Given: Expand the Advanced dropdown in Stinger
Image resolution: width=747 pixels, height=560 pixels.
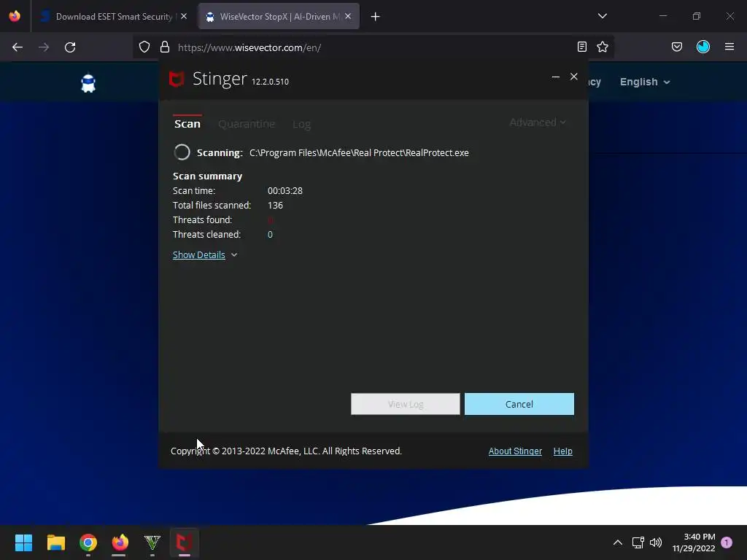Looking at the screenshot, I should point(538,122).
